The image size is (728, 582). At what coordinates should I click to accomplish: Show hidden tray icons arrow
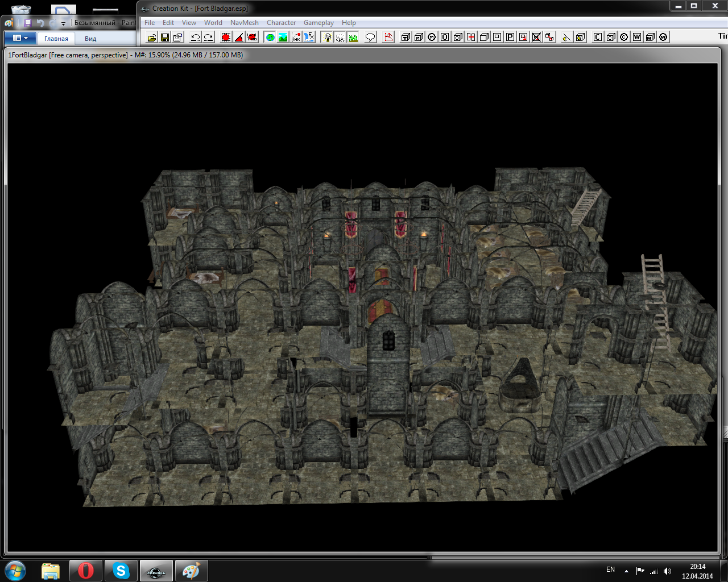click(x=626, y=571)
